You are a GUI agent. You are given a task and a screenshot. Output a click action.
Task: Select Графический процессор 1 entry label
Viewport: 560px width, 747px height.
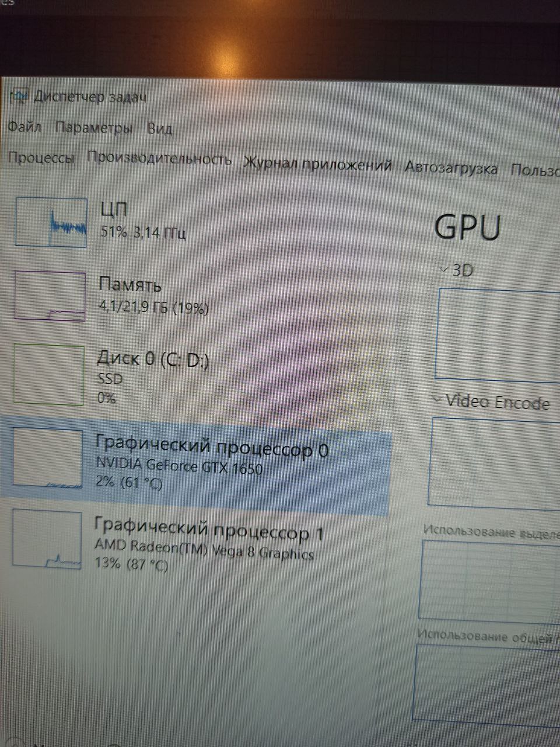[x=209, y=530]
